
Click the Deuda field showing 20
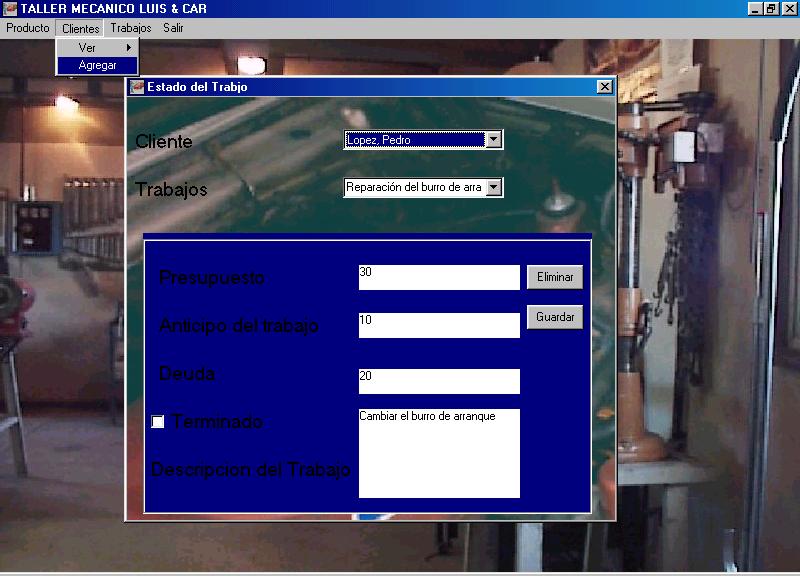[439, 381]
